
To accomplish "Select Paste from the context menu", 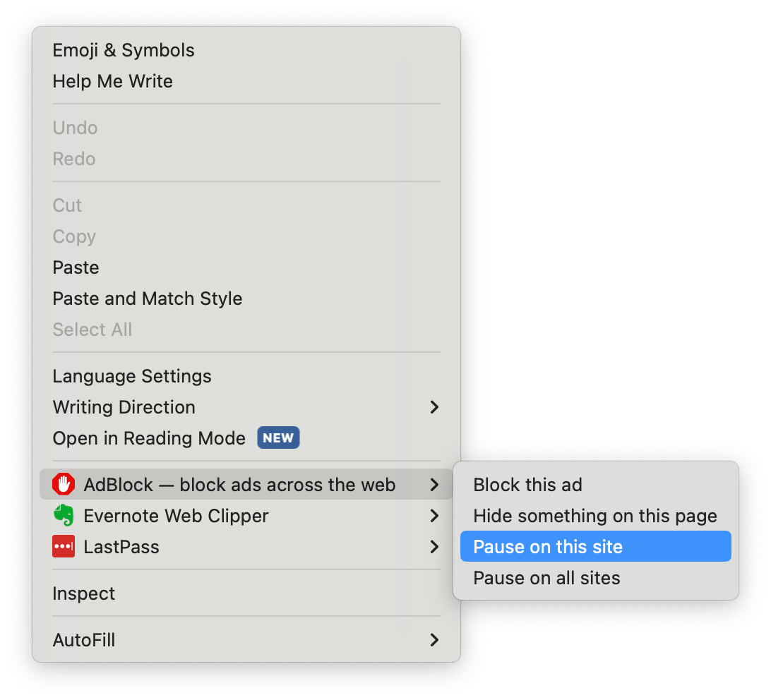I will 76,267.
